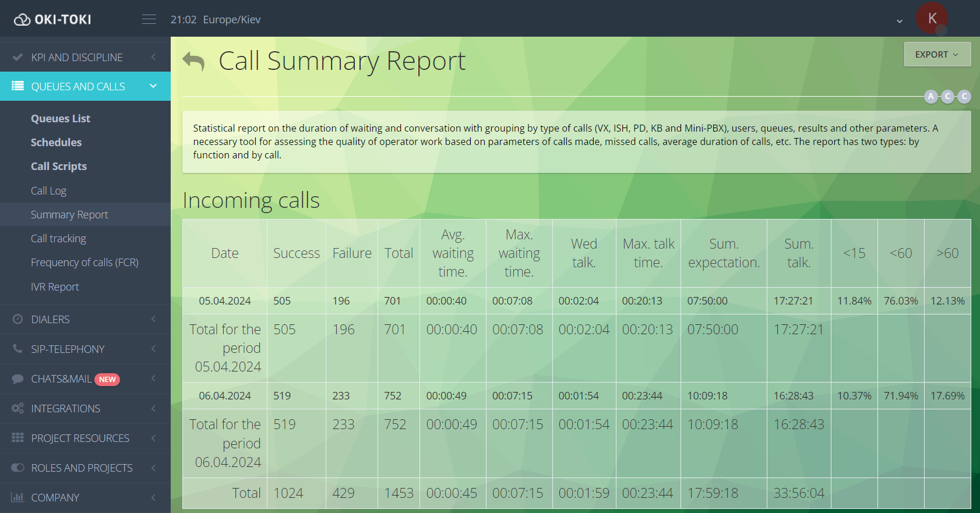Viewport: 980px width, 513px height.
Task: Click the Company bar chart icon
Action: pyautogui.click(x=17, y=497)
